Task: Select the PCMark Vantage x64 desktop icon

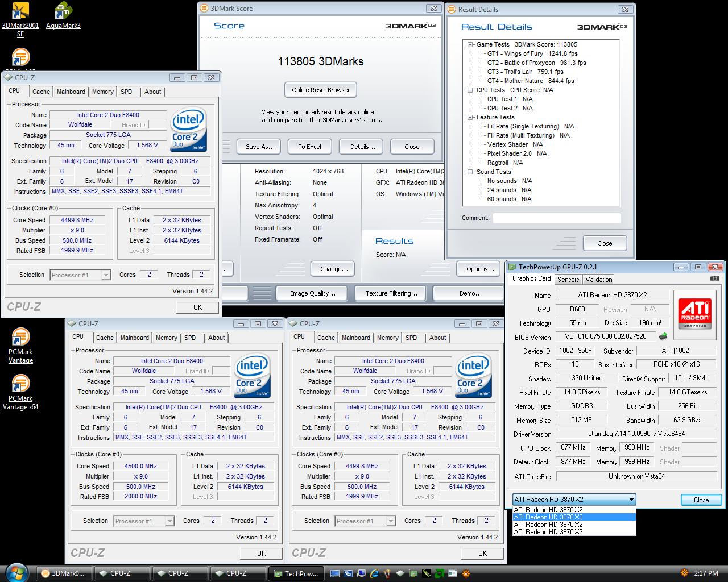Action: [20, 392]
